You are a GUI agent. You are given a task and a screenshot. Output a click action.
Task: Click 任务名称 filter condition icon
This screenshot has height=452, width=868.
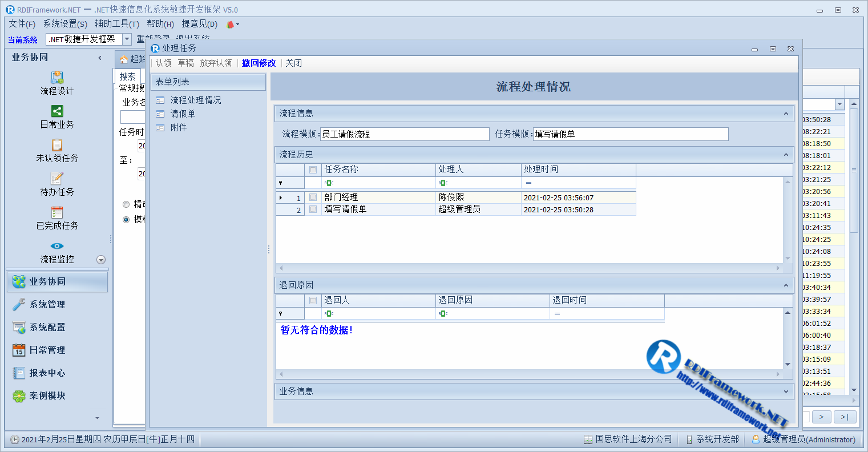[x=329, y=183]
